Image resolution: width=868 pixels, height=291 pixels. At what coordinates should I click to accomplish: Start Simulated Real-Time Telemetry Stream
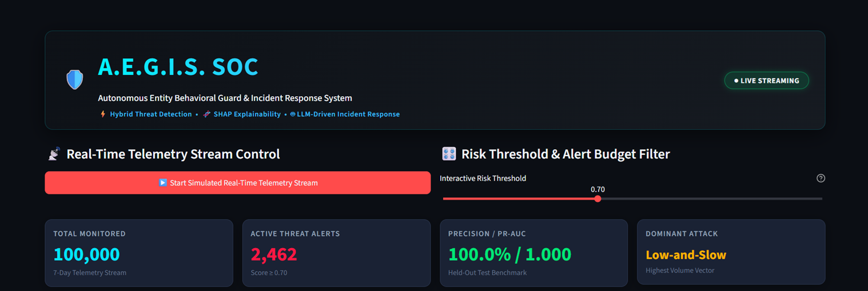pyautogui.click(x=238, y=183)
